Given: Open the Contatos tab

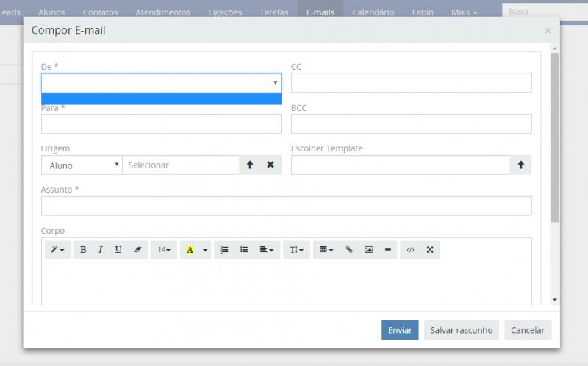Looking at the screenshot, I should [x=100, y=12].
